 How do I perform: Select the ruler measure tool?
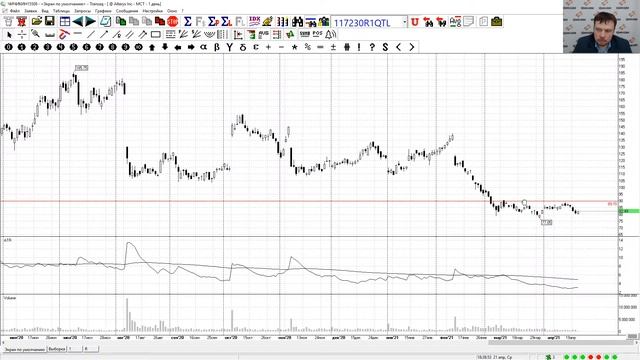click(50, 35)
